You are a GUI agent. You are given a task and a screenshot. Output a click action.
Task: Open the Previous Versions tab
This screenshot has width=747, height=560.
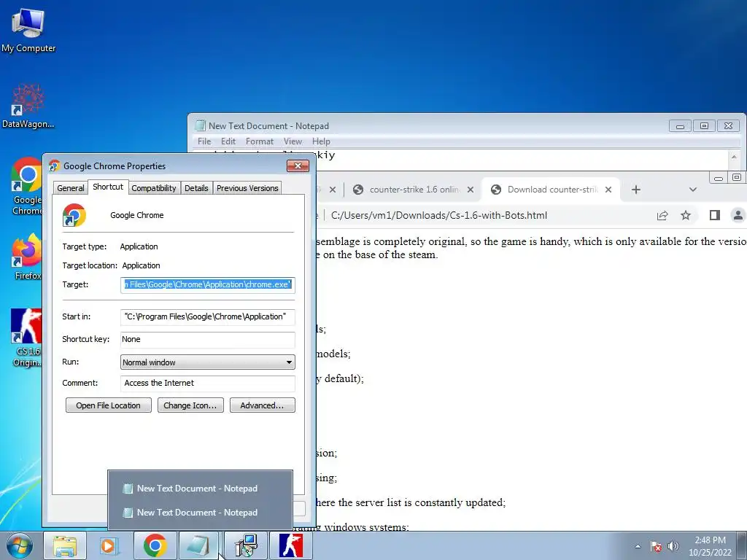247,188
